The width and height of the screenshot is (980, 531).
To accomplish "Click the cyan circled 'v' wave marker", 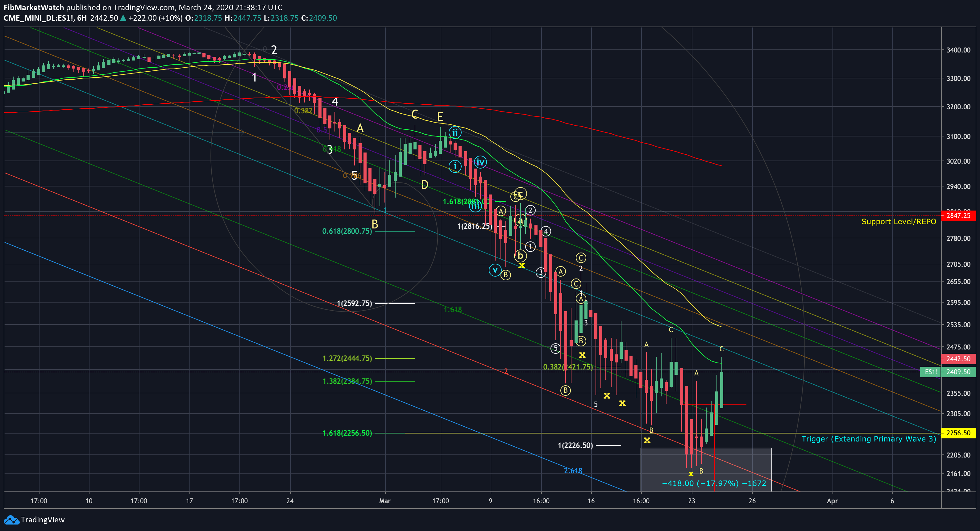I will pyautogui.click(x=495, y=270).
